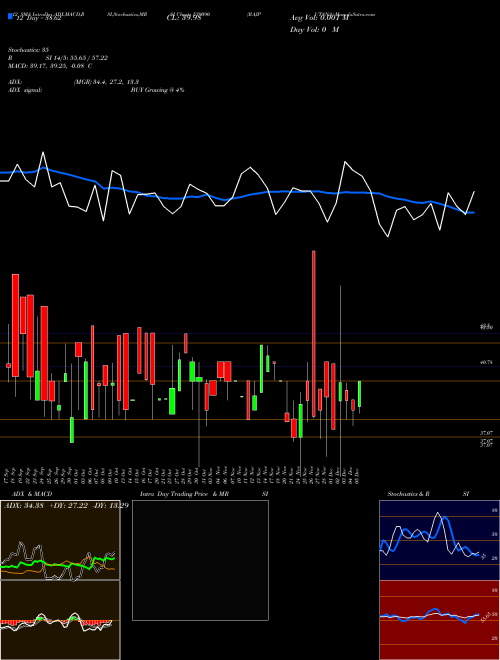Click the 'SI 14/3: 55.65 / 57.22' value
The height and width of the screenshot is (660, 500).
point(77,58)
